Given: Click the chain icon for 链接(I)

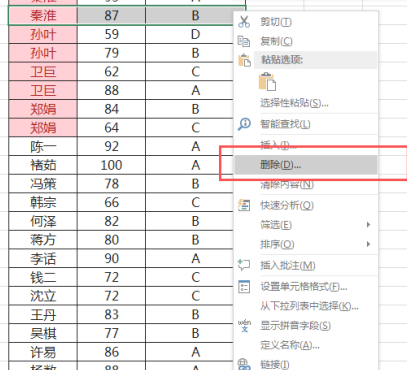Looking at the screenshot, I should click(x=244, y=364).
